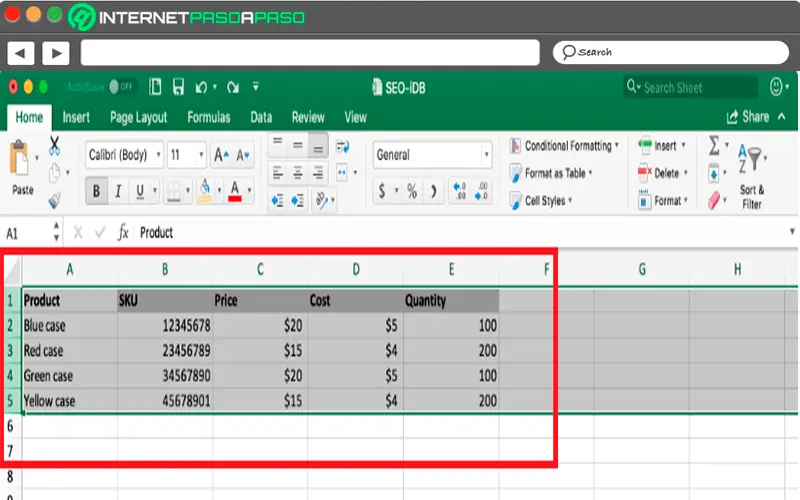The image size is (800, 500).
Task: Center text horizontally
Action: click(298, 173)
